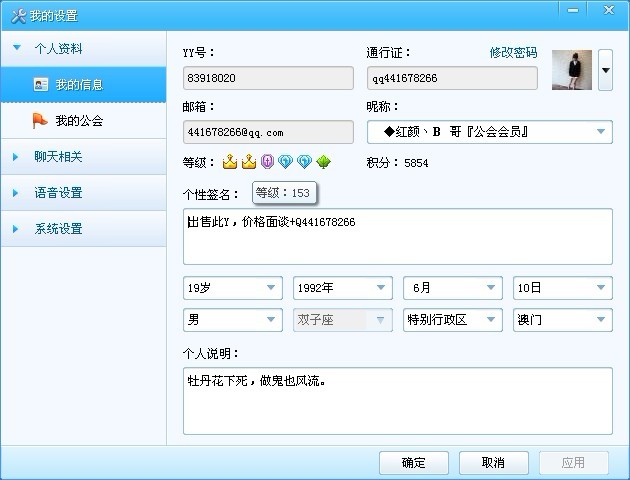Click the greyed-out 应用 apply button
Viewport: 630px width, 480px height.
click(x=573, y=463)
